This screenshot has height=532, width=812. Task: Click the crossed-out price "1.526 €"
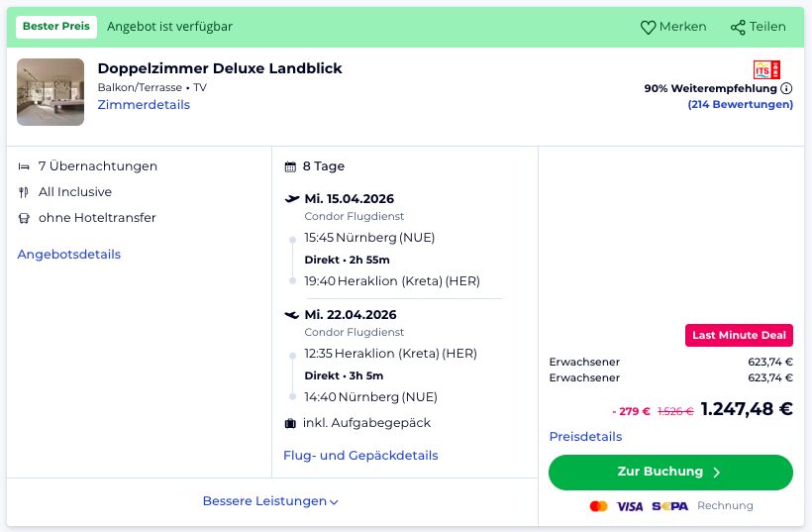(675, 411)
